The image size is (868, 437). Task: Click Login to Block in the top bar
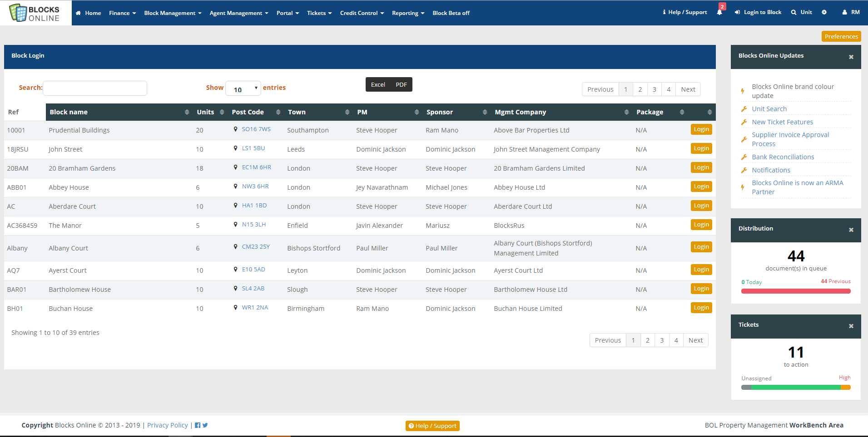758,12
